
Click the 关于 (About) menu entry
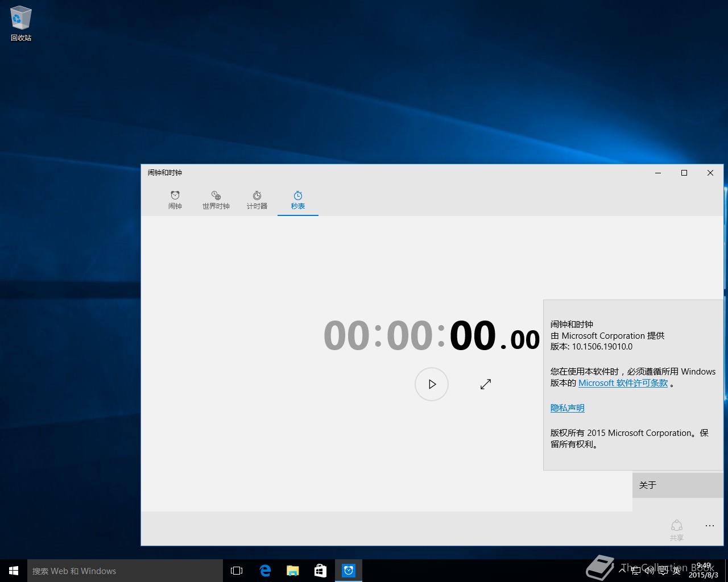point(678,485)
